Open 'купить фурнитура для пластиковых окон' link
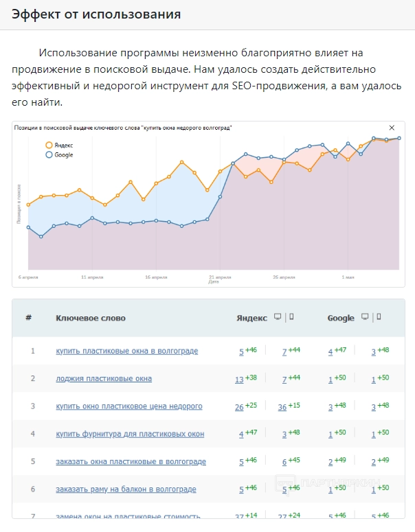The image size is (415, 532). click(130, 434)
